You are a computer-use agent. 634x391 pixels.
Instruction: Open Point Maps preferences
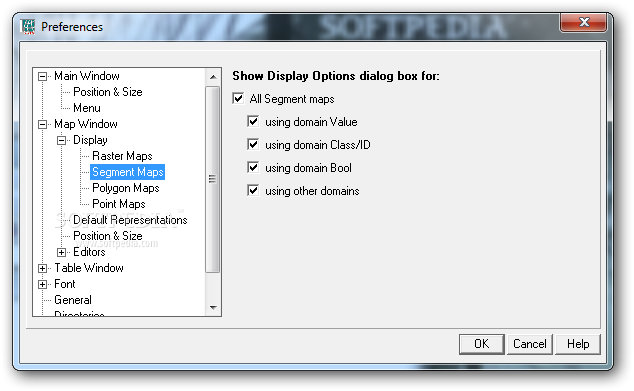118,204
